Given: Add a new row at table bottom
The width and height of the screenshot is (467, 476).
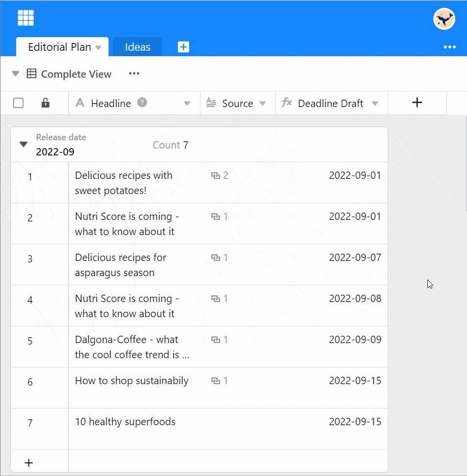Looking at the screenshot, I should [x=29, y=462].
